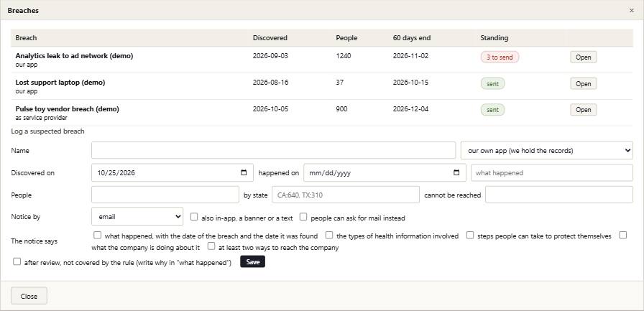Tick 'people can ask for mail instead'
The image size is (644, 311).
click(303, 217)
